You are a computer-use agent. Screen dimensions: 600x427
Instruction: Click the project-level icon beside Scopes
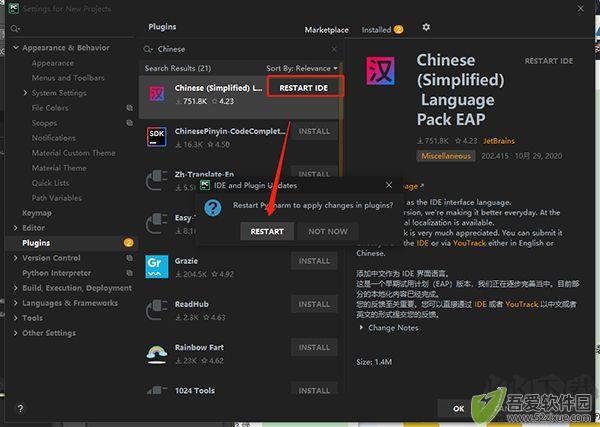[x=130, y=123]
